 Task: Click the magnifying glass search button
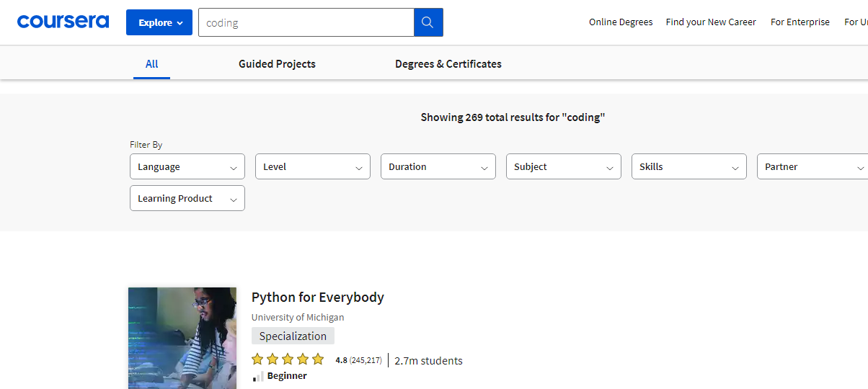coord(428,22)
